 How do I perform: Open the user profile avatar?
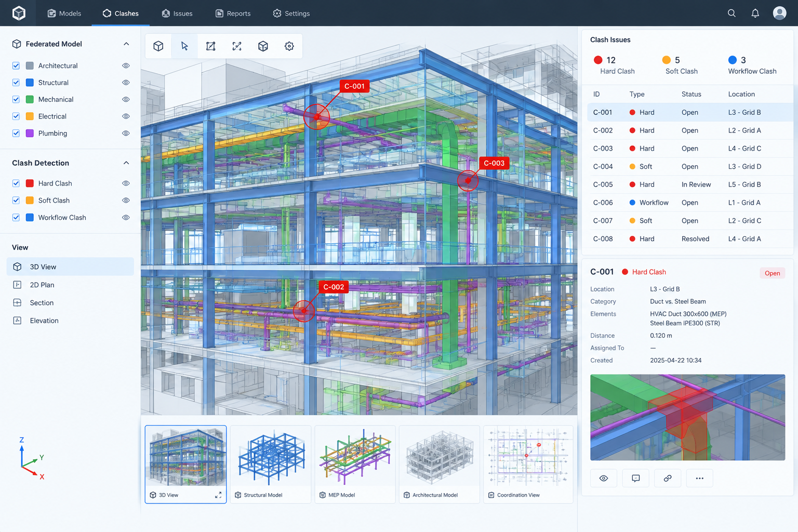(x=779, y=13)
